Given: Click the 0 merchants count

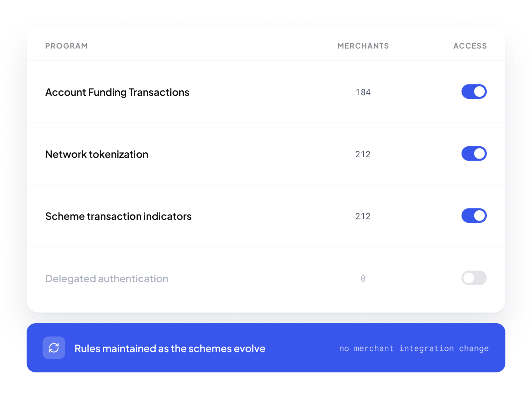Looking at the screenshot, I should (363, 279).
